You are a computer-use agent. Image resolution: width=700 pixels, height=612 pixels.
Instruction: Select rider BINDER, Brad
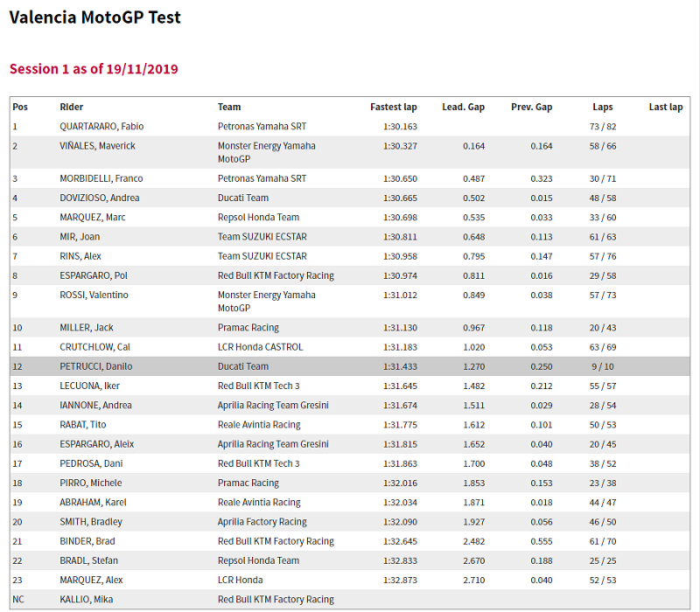tap(87, 542)
